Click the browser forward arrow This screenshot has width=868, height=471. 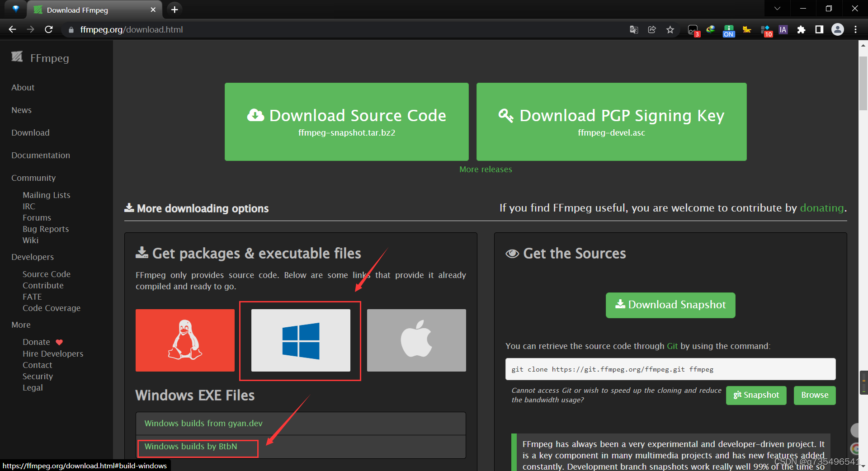tap(30, 29)
